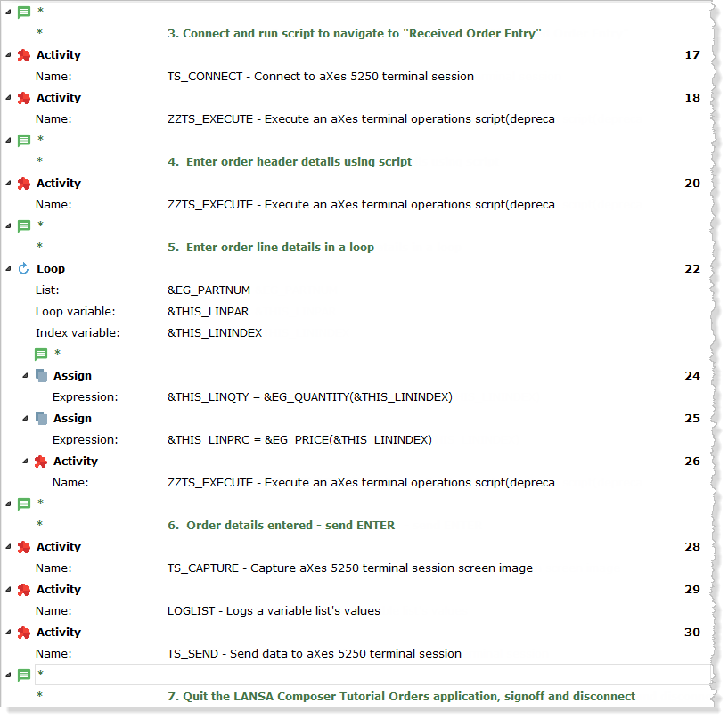The image size is (728, 719).
Task: Click the &THIS_LINQTY assign expression
Action: click(310, 397)
